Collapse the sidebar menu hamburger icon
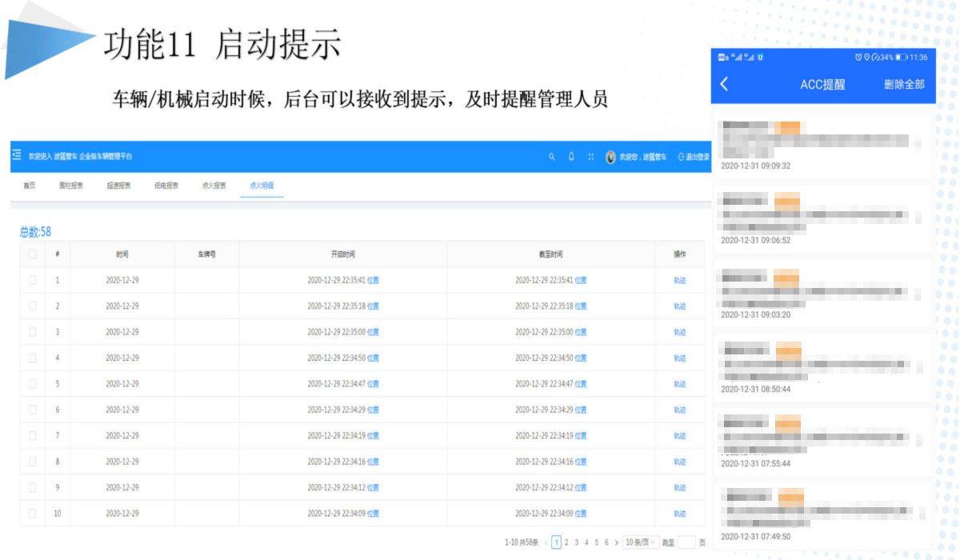Viewport: 960px width, 560px height. 17,156
